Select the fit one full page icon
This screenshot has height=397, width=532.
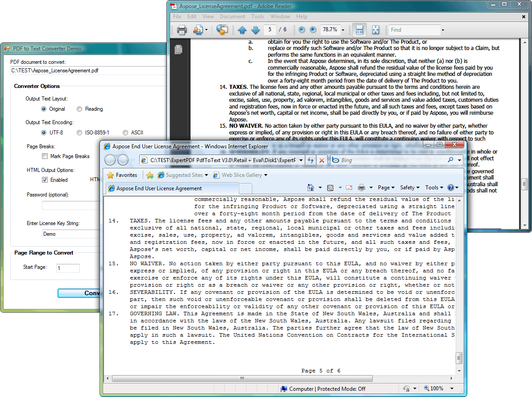point(376,30)
